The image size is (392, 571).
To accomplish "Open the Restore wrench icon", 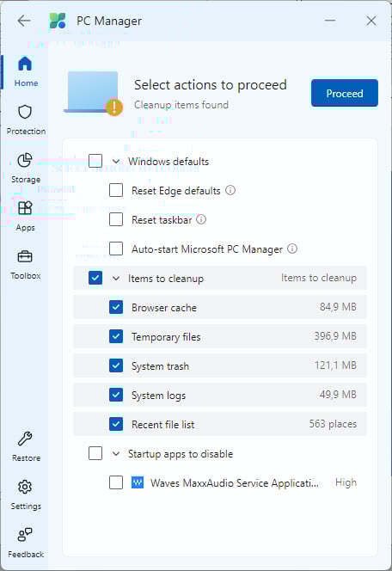I will click(25, 439).
